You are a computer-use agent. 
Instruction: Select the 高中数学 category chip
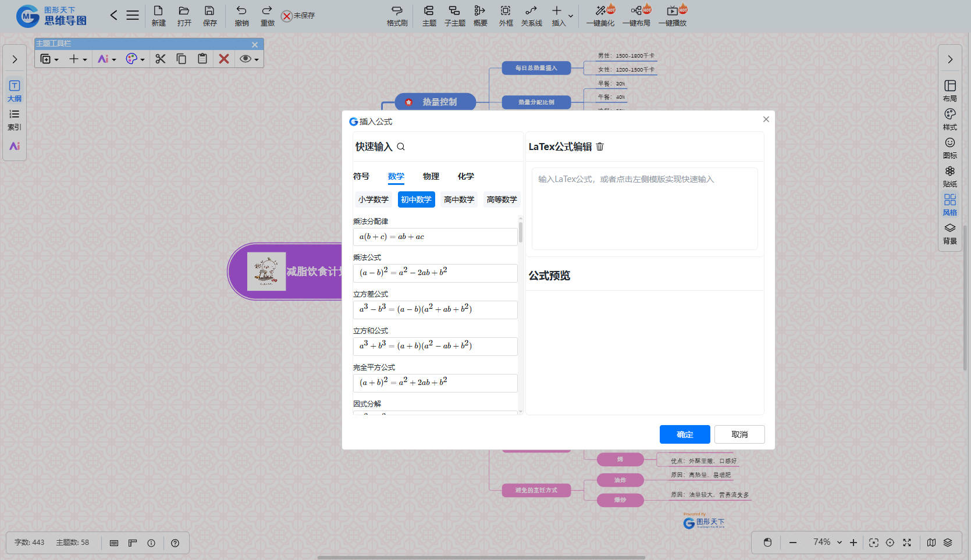tap(458, 199)
